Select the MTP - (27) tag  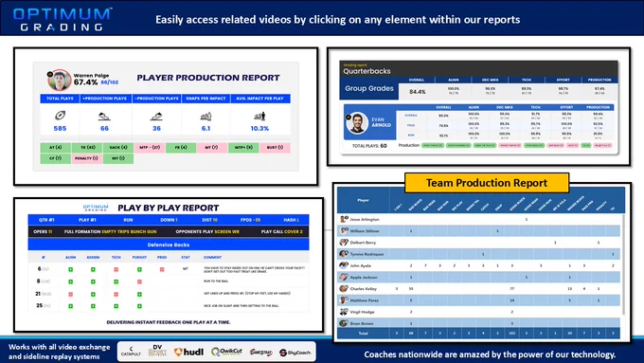coord(150,147)
